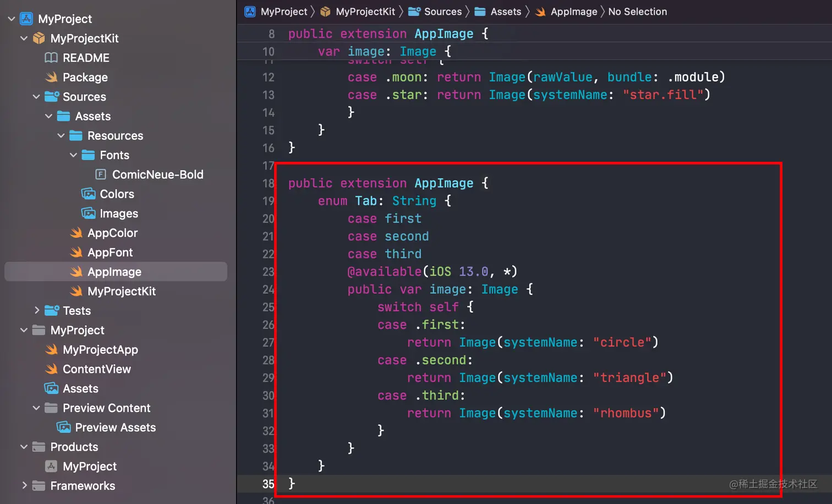832x504 pixels.
Task: Open the Package manifest file
Action: point(85,77)
